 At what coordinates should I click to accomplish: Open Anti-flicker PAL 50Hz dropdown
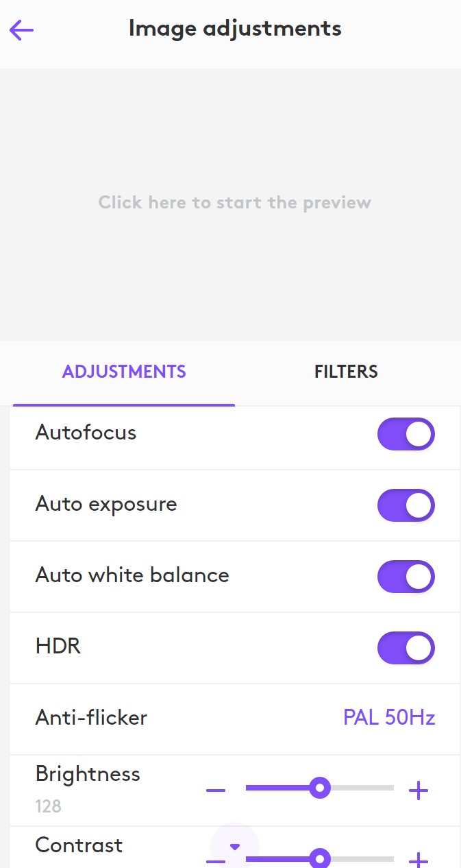click(389, 718)
